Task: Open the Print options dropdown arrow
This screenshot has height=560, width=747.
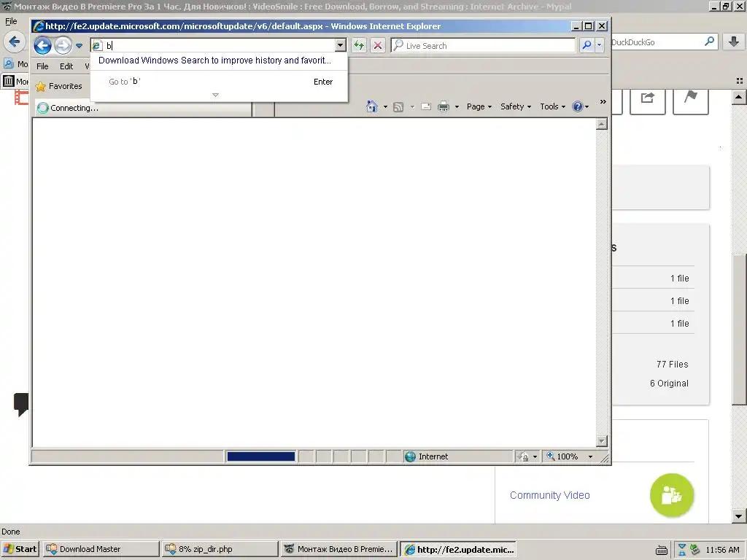Action: pyautogui.click(x=457, y=106)
